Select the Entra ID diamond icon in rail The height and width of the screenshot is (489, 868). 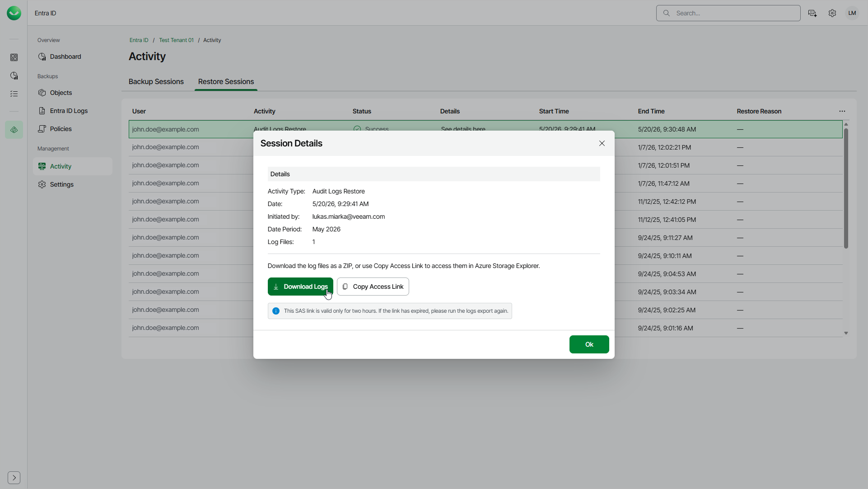click(x=14, y=130)
